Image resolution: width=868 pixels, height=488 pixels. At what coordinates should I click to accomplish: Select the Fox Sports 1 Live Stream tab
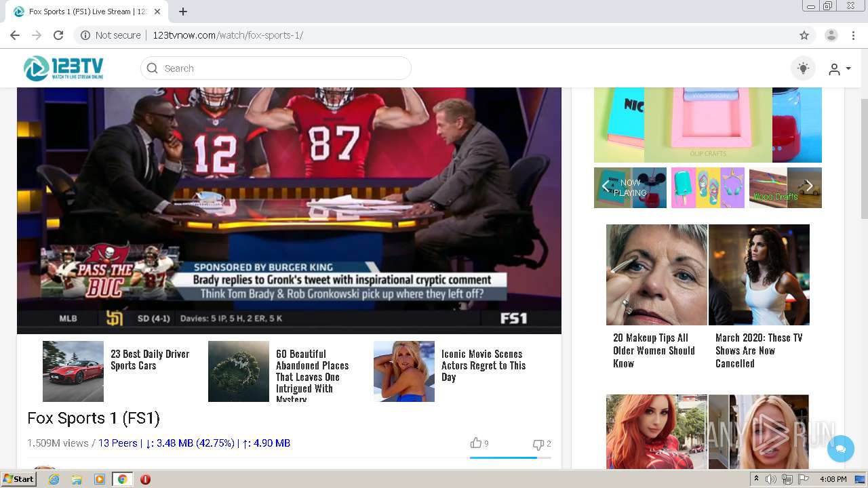click(87, 12)
